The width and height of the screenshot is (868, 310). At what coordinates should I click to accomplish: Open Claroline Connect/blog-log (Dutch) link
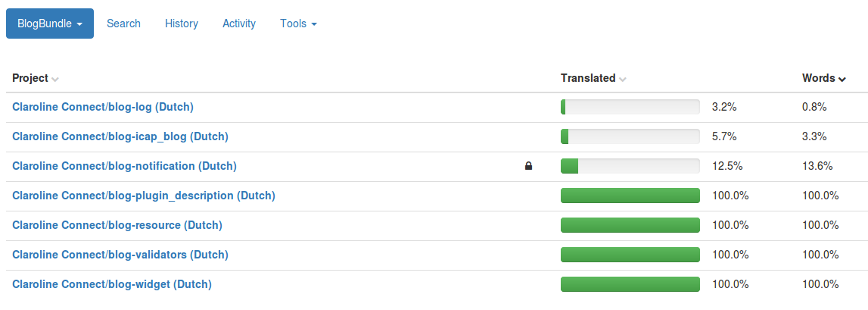point(103,107)
